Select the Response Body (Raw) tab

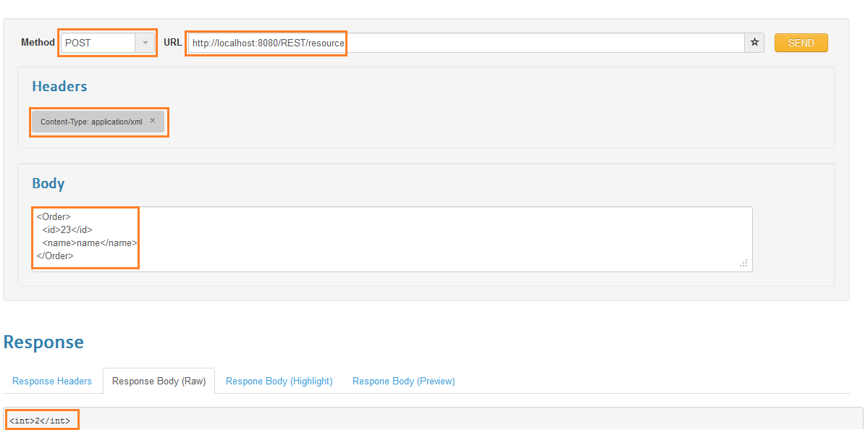158,381
